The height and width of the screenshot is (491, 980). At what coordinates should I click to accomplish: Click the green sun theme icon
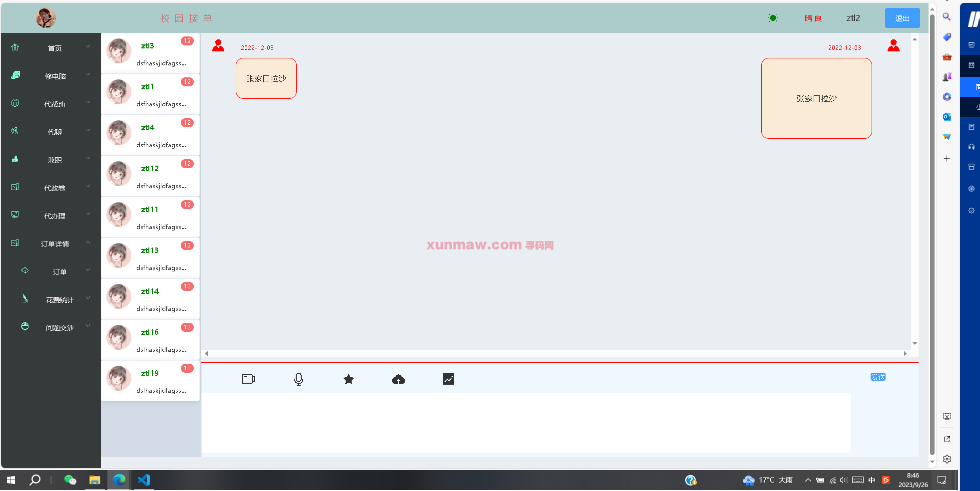(773, 18)
